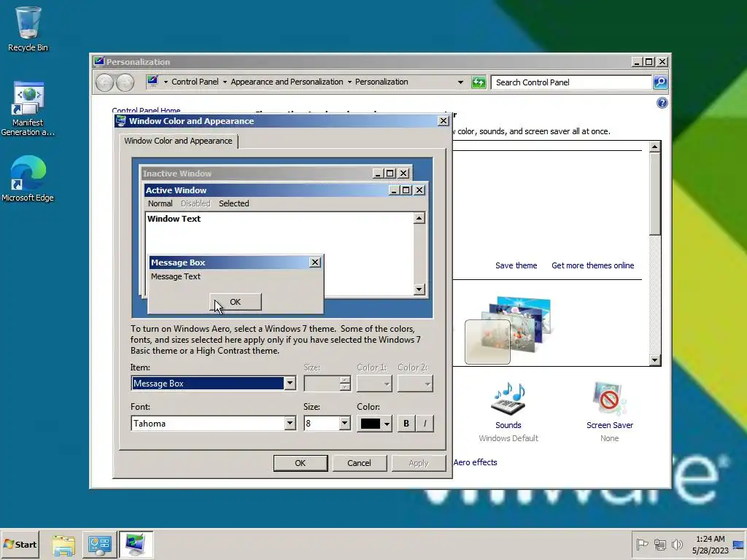Click preview scrollbar up arrow
This screenshot has width=747, height=560.
[x=419, y=218]
